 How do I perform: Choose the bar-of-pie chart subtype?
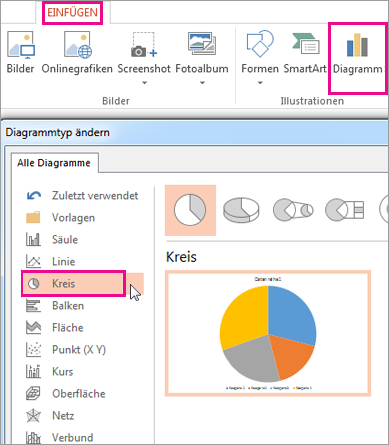tap(344, 210)
